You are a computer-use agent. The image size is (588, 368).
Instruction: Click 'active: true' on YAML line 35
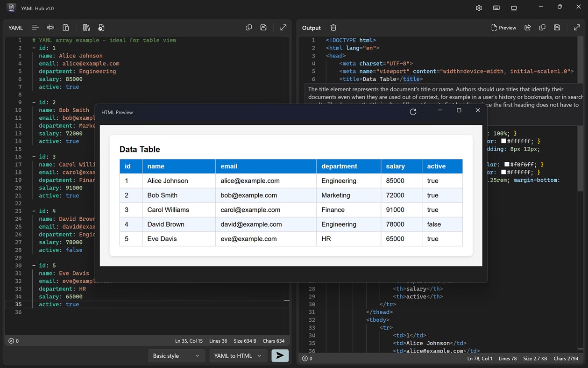tap(59, 304)
